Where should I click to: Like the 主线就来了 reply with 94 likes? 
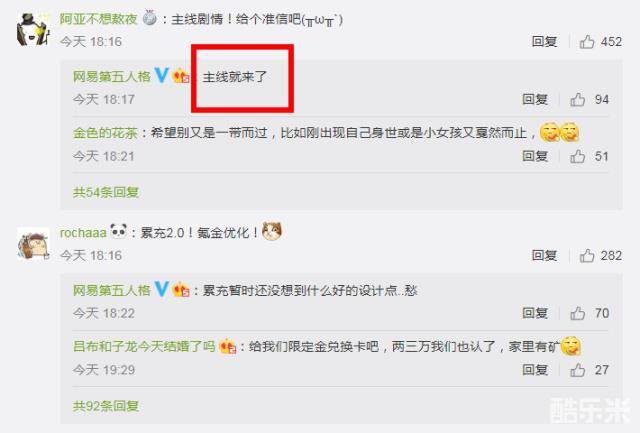[x=578, y=100]
